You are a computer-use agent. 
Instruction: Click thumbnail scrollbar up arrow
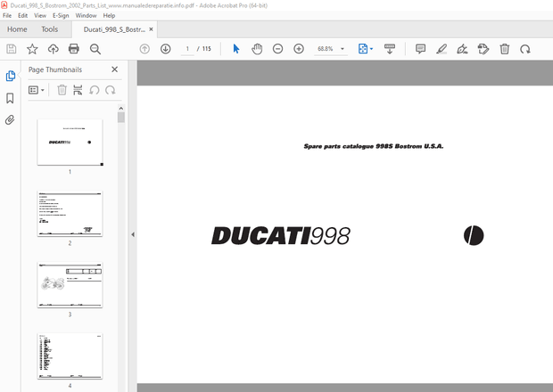[x=121, y=108]
